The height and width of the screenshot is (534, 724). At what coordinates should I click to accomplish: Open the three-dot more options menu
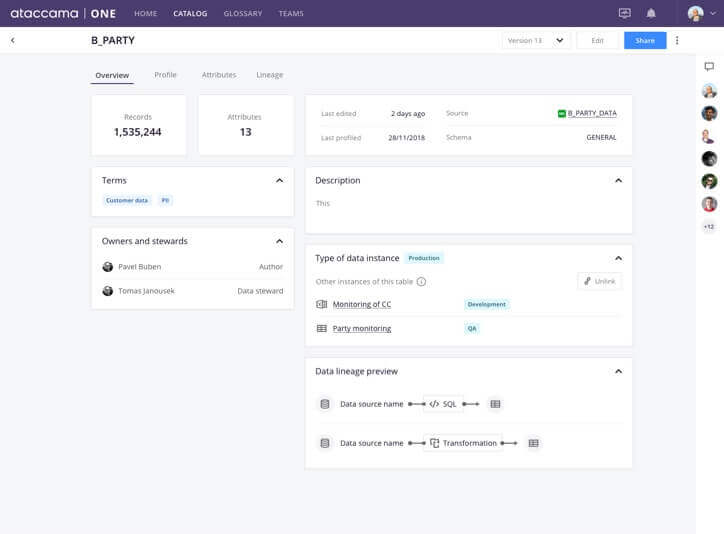point(677,41)
